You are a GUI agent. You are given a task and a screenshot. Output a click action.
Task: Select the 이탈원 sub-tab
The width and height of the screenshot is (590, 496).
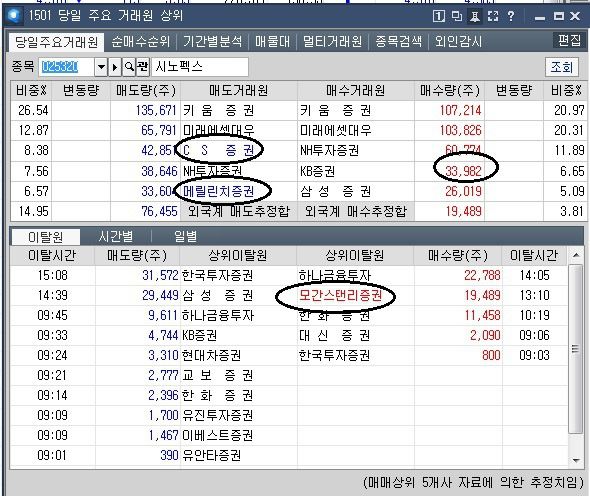(x=46, y=237)
